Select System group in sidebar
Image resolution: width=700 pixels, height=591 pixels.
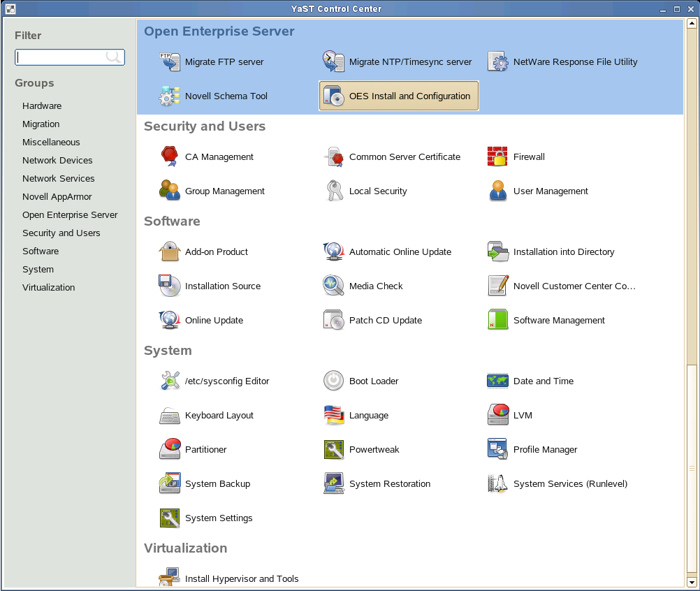[38, 270]
